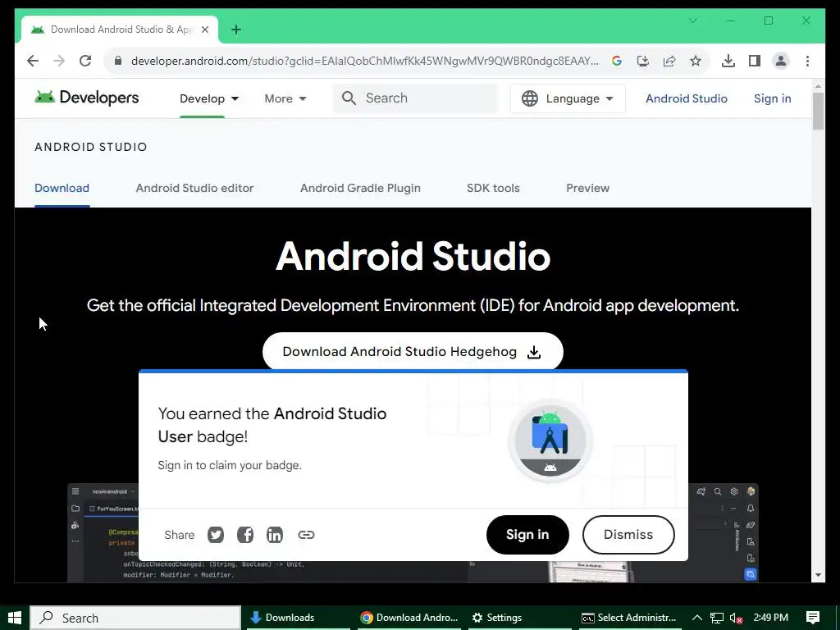Open the Preview tab
The image size is (840, 630).
[x=587, y=188]
